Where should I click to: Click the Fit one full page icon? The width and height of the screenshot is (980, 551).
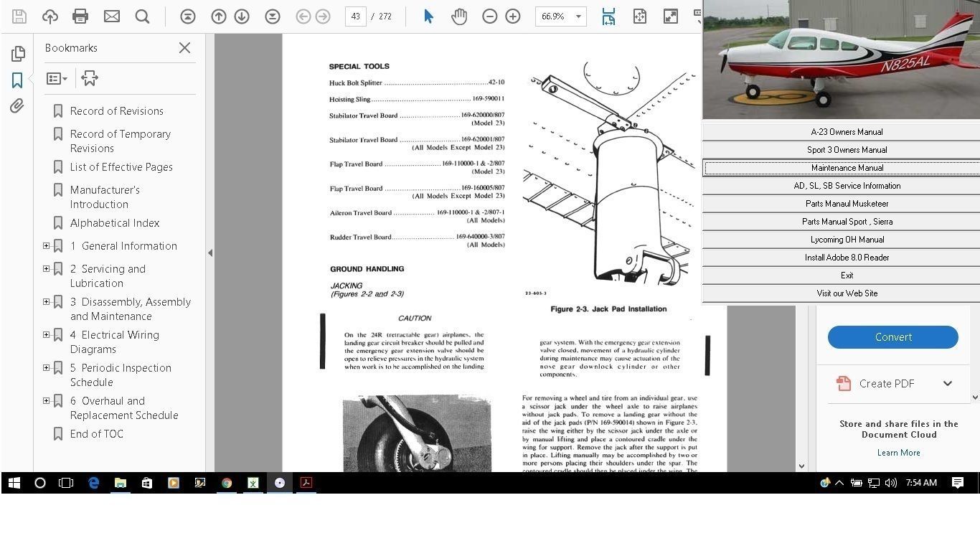point(639,16)
